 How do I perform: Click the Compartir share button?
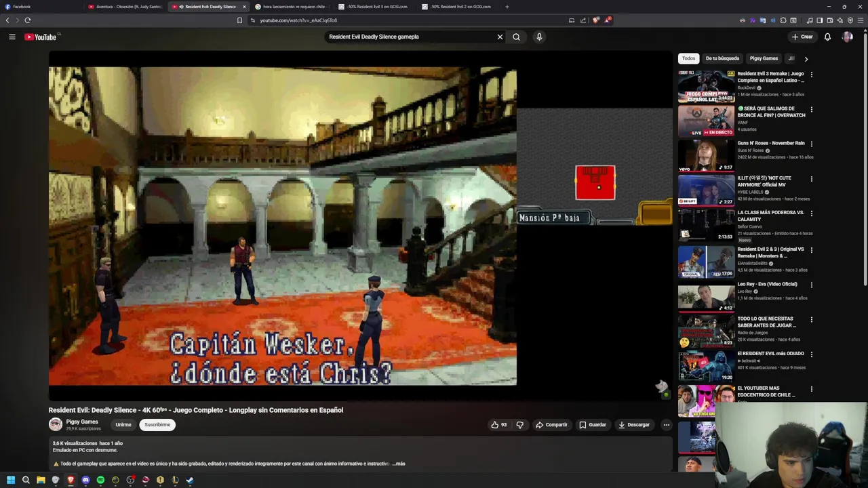[x=551, y=425]
